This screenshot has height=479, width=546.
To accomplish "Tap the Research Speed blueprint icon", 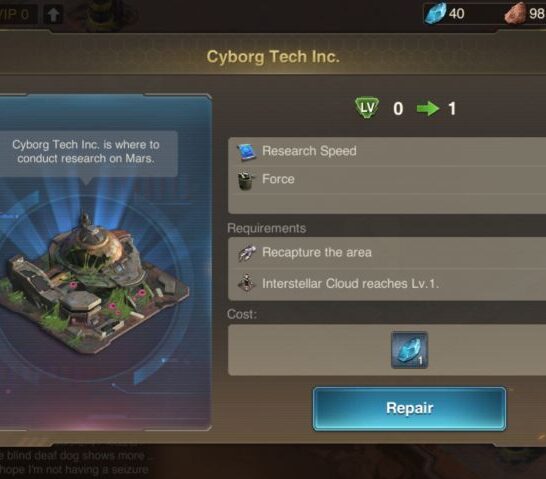I will 247,152.
